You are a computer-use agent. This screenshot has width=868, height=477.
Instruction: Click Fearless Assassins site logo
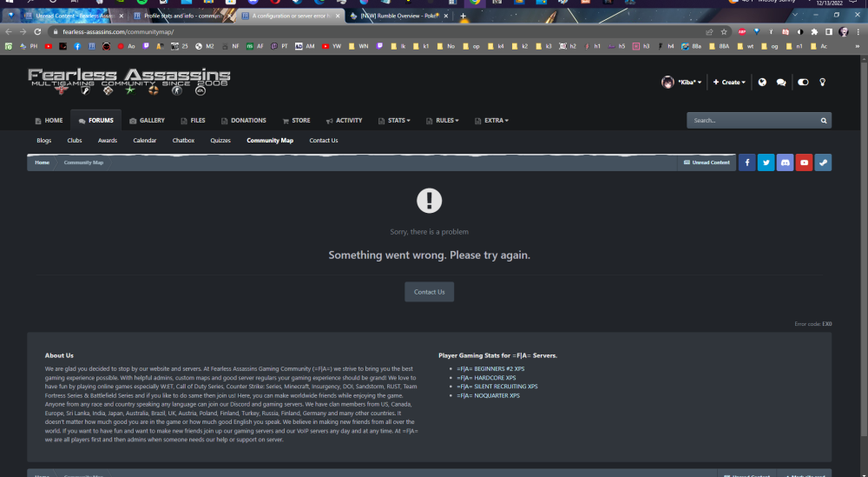point(129,82)
